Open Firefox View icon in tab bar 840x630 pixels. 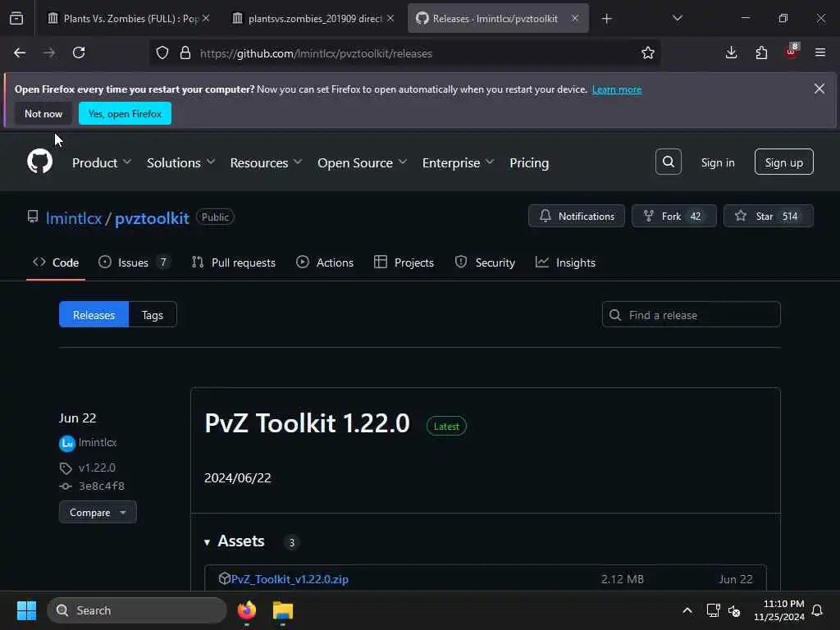point(16,18)
